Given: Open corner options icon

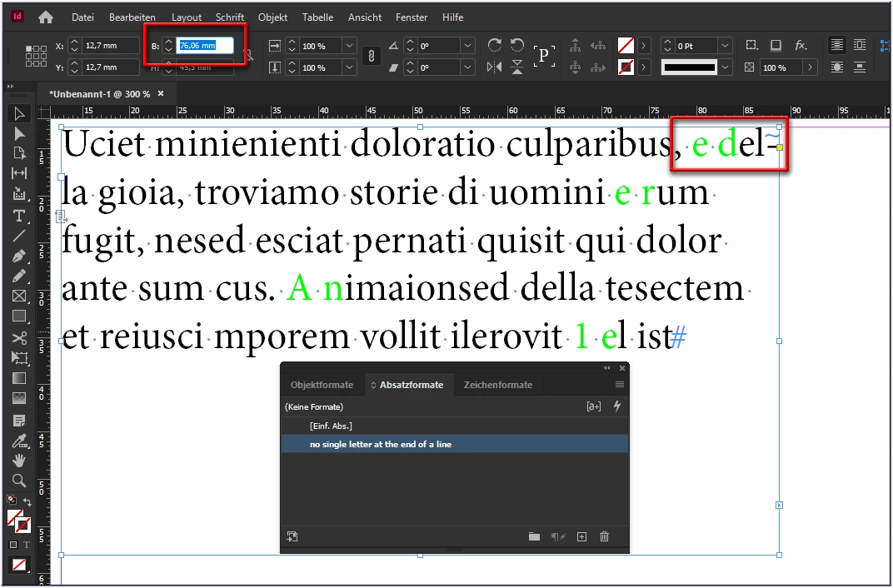Looking at the screenshot, I should click(751, 46).
